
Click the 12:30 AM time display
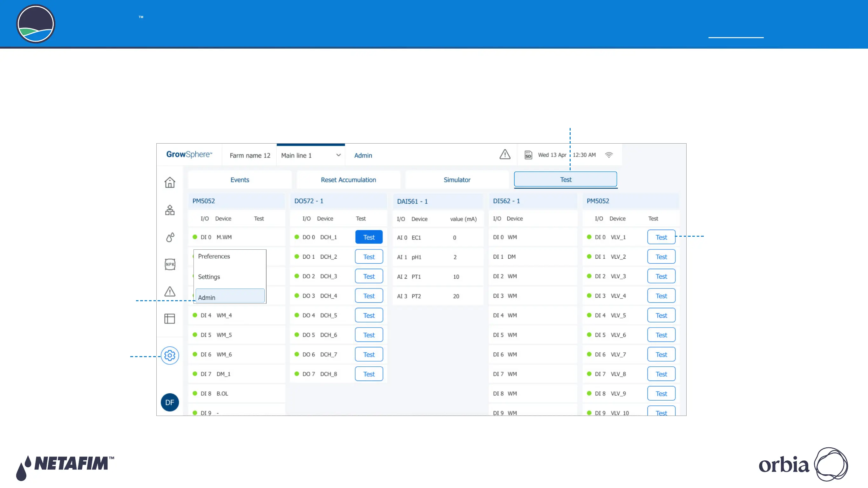[x=584, y=155]
